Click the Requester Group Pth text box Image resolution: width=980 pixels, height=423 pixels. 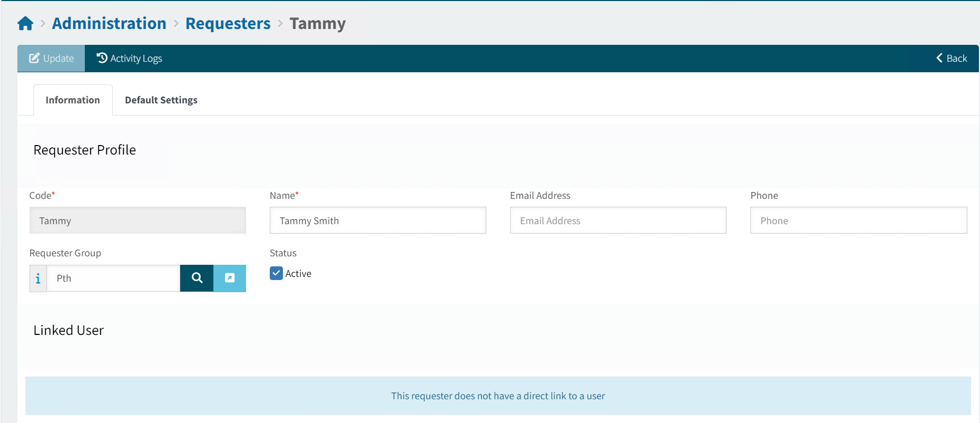(x=113, y=278)
